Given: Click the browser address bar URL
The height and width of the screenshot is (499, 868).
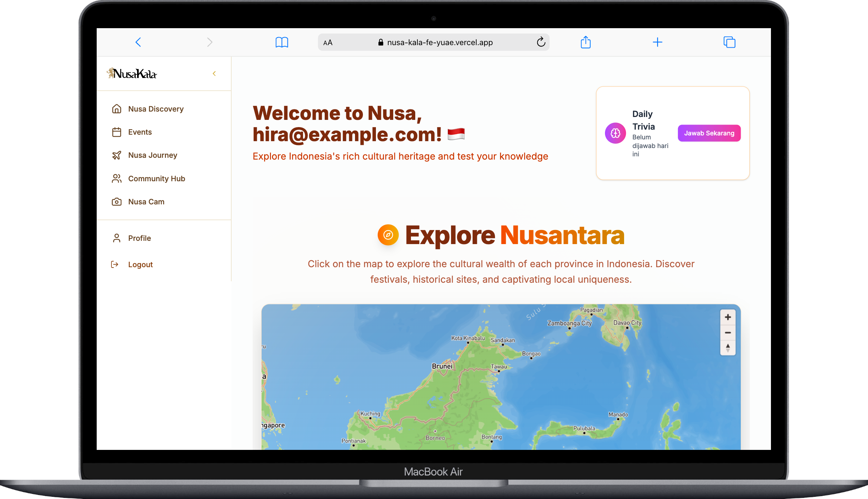Looking at the screenshot, I should [439, 43].
